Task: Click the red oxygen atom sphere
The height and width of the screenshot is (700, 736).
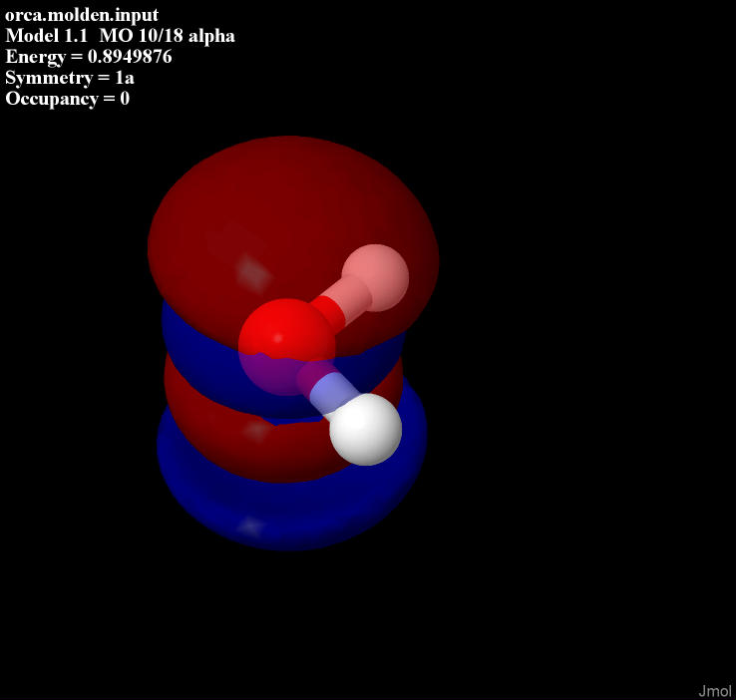Action: pos(287,347)
